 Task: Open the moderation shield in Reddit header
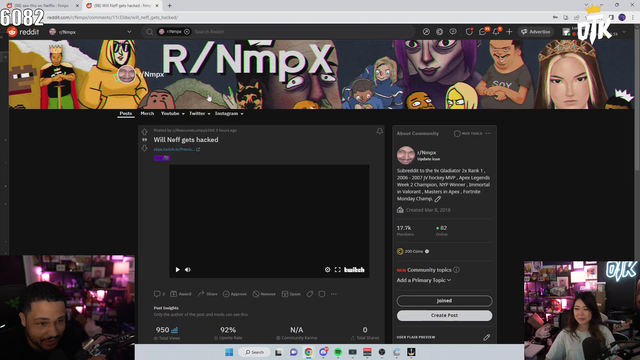(x=469, y=32)
